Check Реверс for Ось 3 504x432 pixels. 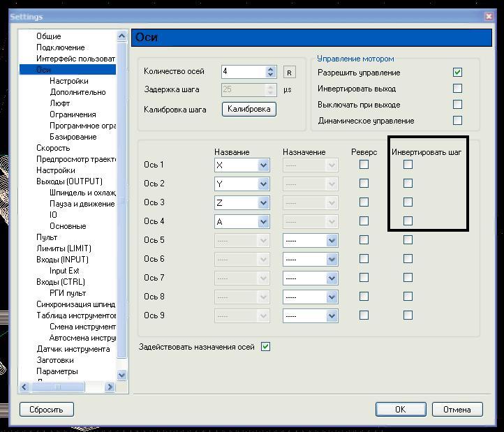pyautogui.click(x=364, y=202)
